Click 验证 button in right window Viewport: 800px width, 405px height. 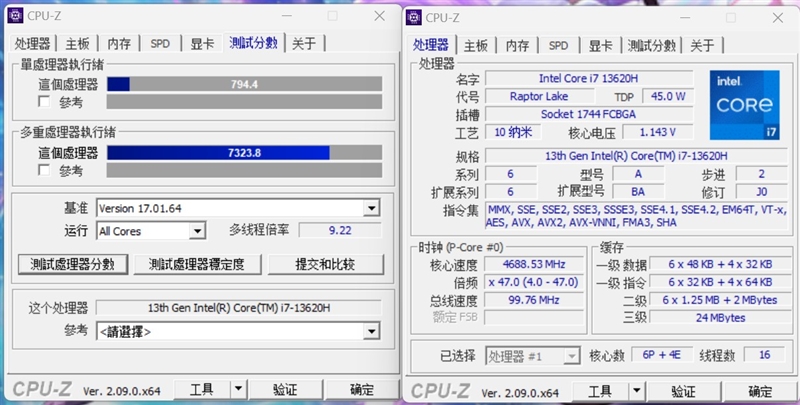[x=684, y=392]
